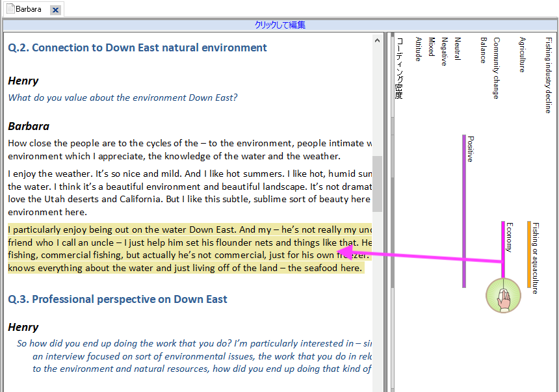The width and height of the screenshot is (559, 392).
Task: Click the 'Attitude' stripe column label
Action: pyautogui.click(x=418, y=49)
